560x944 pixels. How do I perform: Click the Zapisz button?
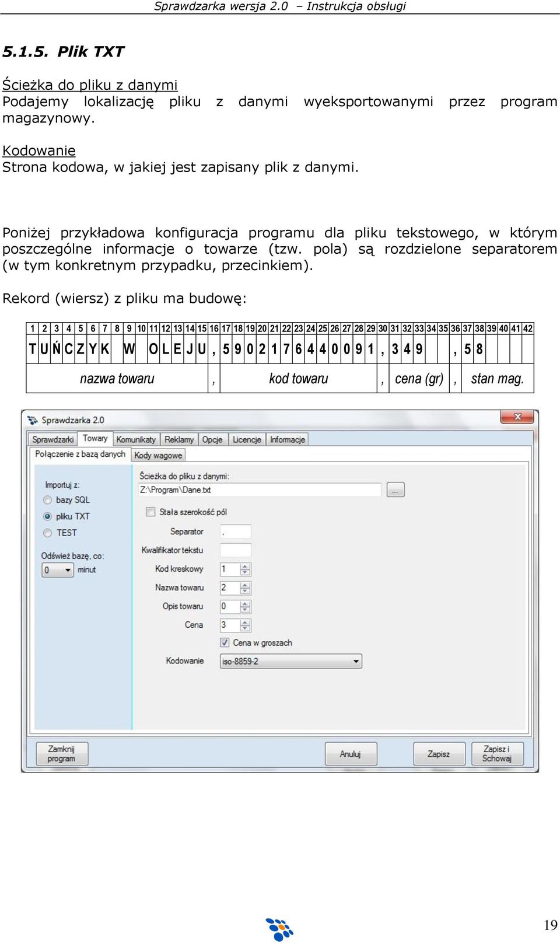tap(439, 754)
